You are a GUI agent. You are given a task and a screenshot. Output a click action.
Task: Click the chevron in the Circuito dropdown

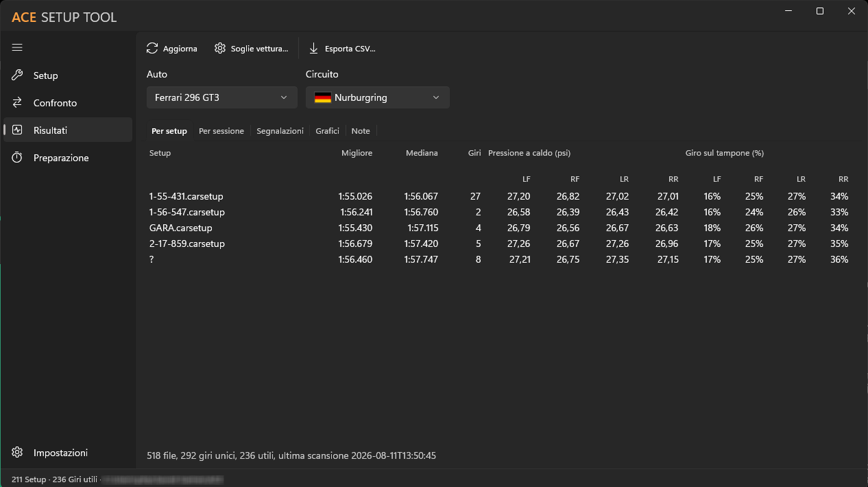click(436, 97)
